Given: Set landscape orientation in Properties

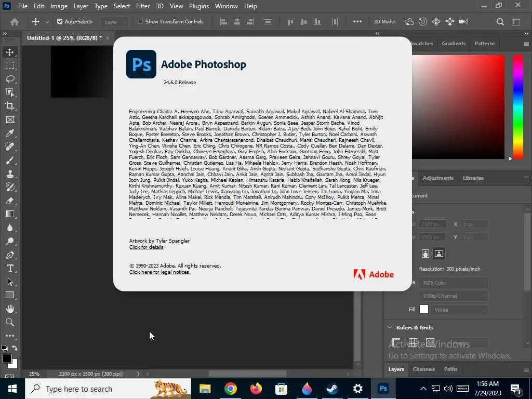Looking at the screenshot, I should [x=438, y=254].
